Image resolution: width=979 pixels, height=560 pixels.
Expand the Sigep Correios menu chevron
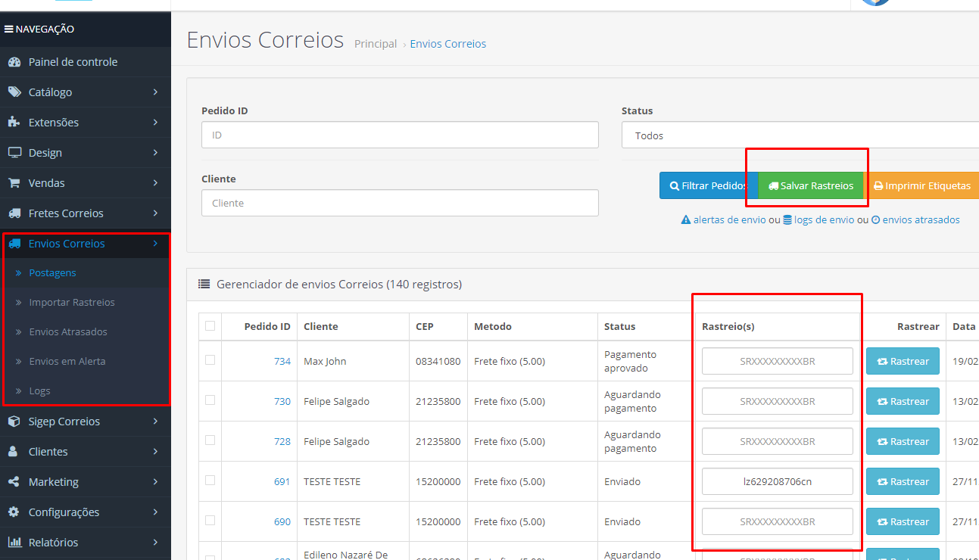[x=155, y=422]
